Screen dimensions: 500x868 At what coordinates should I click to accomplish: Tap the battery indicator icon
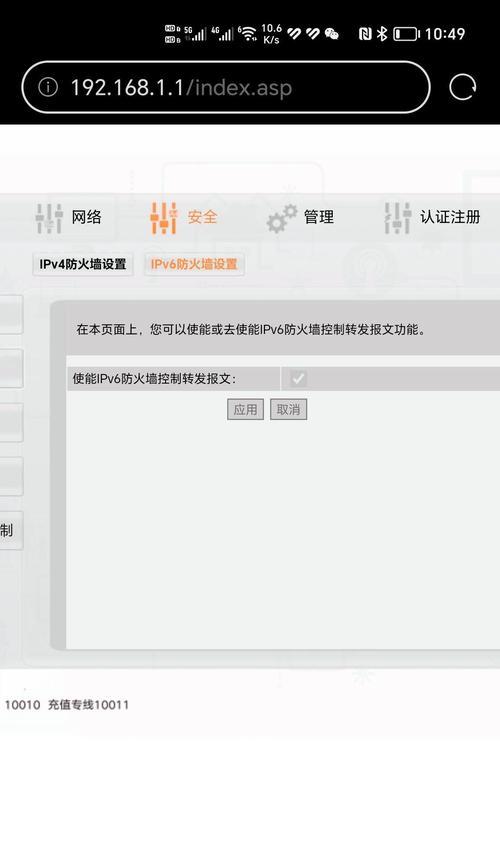406,34
